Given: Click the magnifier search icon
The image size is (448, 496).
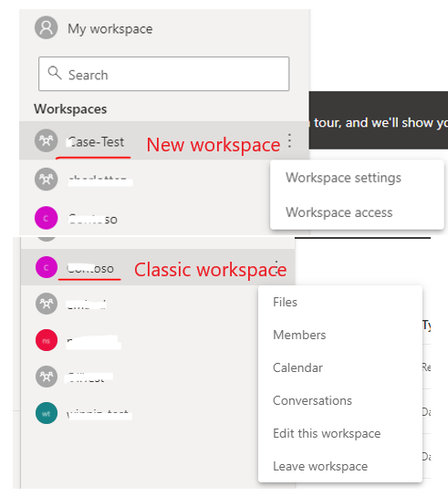Looking at the screenshot, I should pyautogui.click(x=55, y=73).
